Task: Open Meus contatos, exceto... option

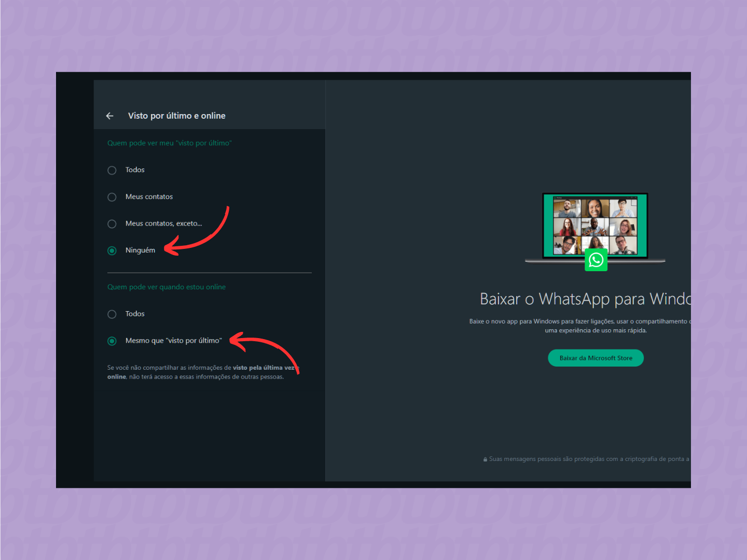Action: point(112,223)
